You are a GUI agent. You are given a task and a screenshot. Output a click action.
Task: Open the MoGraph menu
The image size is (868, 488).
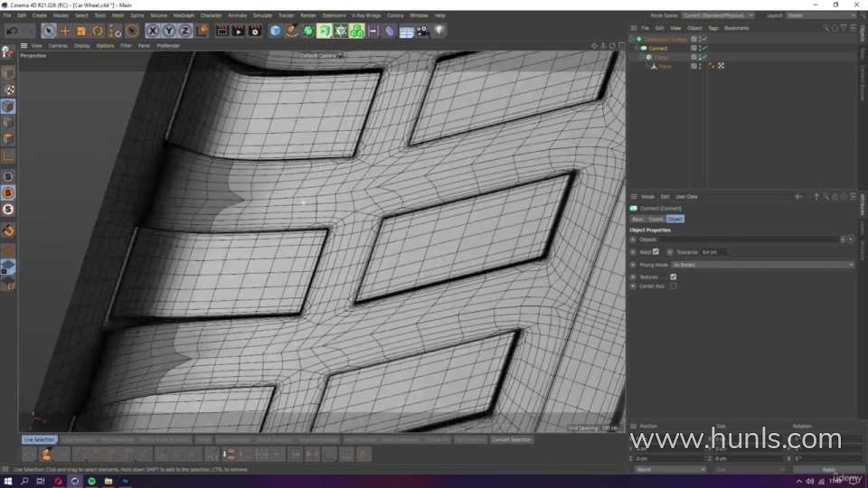184,15
